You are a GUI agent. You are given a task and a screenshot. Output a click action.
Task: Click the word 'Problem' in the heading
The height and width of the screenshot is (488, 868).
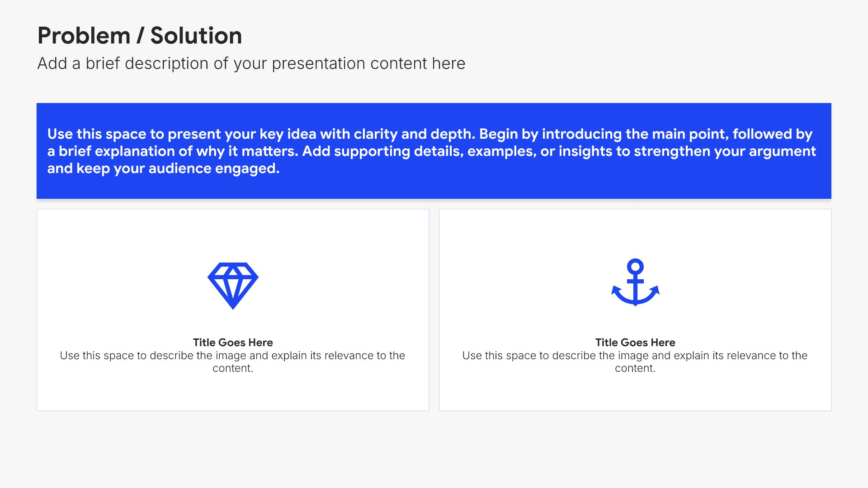(84, 36)
